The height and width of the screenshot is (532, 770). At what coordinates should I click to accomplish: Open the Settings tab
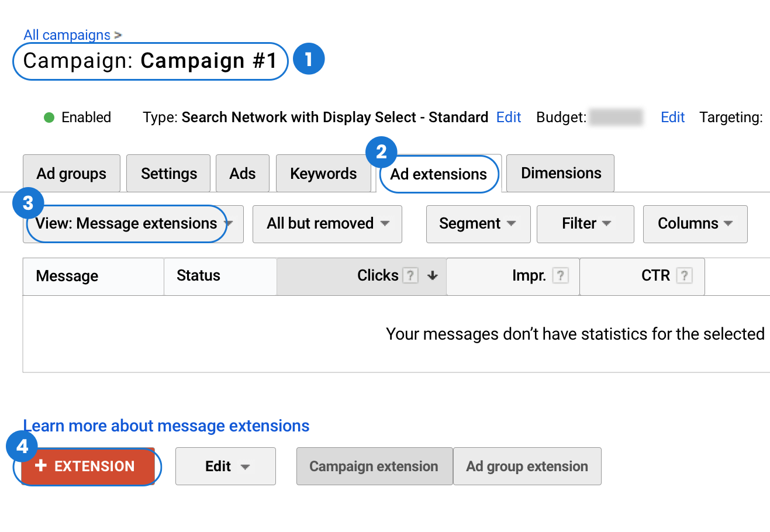tap(168, 173)
